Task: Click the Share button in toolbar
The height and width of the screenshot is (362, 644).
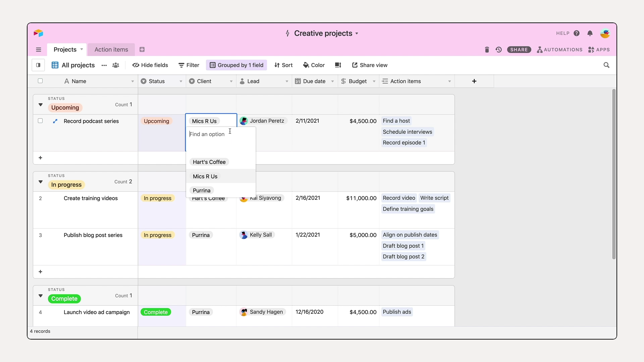Action: [519, 50]
